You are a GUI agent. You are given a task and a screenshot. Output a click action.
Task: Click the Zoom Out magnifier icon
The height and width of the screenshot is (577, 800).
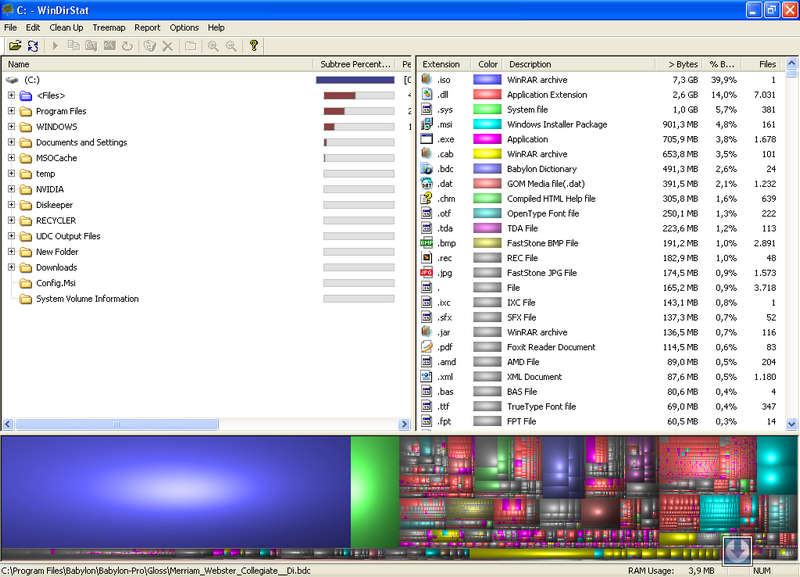tap(231, 46)
